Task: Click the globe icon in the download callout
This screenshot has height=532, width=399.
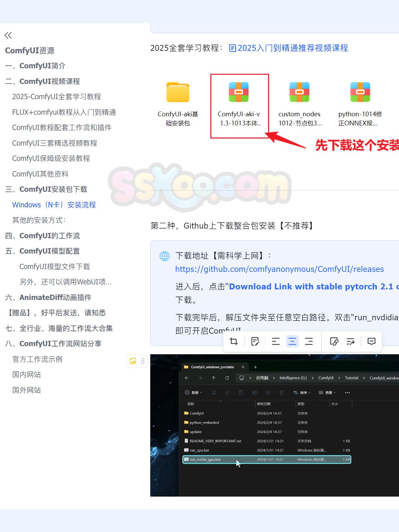Action: coord(165,256)
